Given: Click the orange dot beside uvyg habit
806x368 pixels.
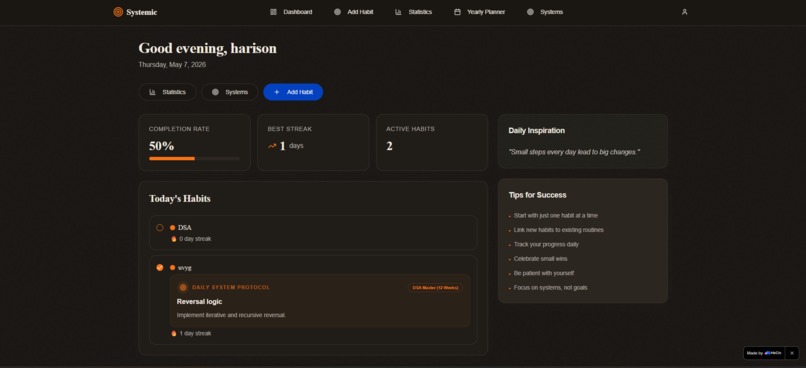Looking at the screenshot, I should tap(173, 268).
